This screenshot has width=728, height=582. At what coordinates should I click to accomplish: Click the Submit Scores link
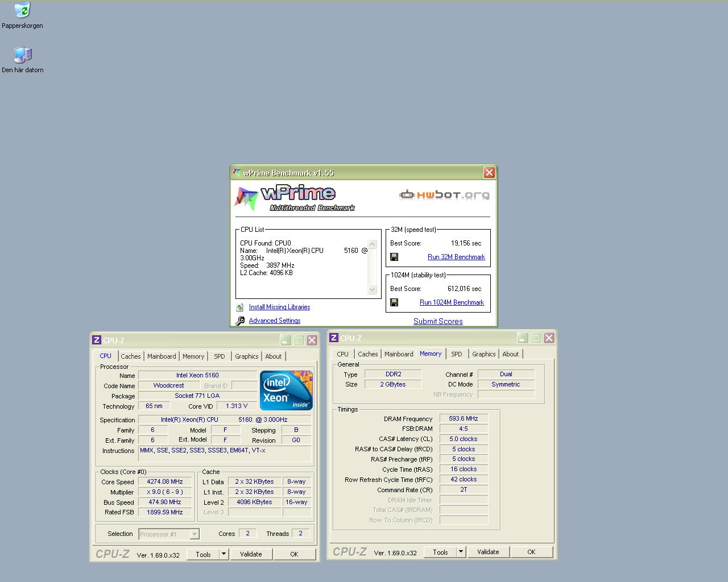click(438, 321)
